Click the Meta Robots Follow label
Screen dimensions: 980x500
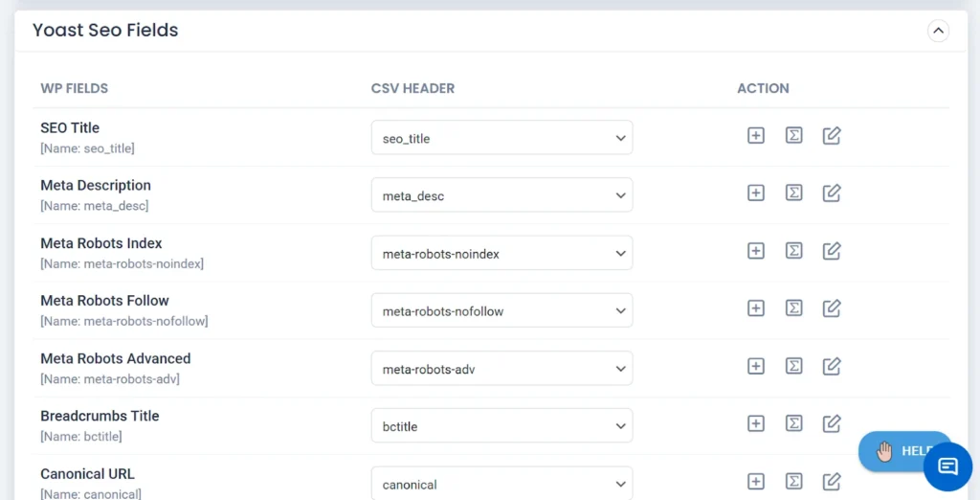[x=104, y=301]
